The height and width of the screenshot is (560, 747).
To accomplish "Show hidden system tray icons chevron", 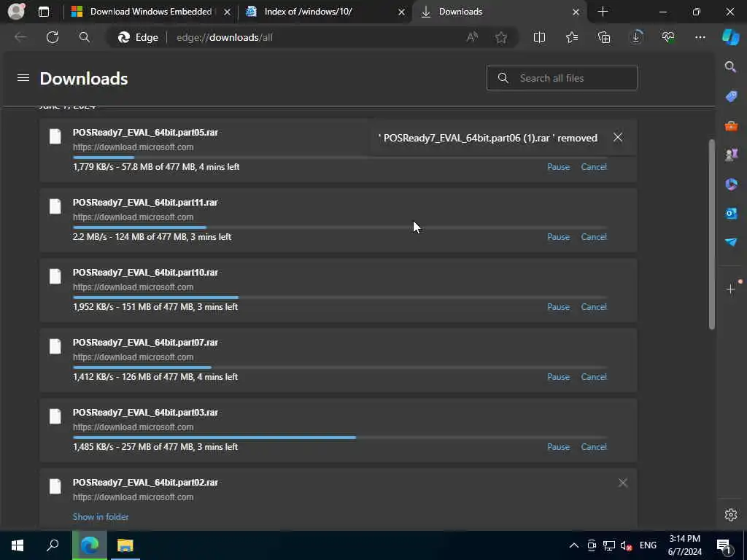I will 574,545.
